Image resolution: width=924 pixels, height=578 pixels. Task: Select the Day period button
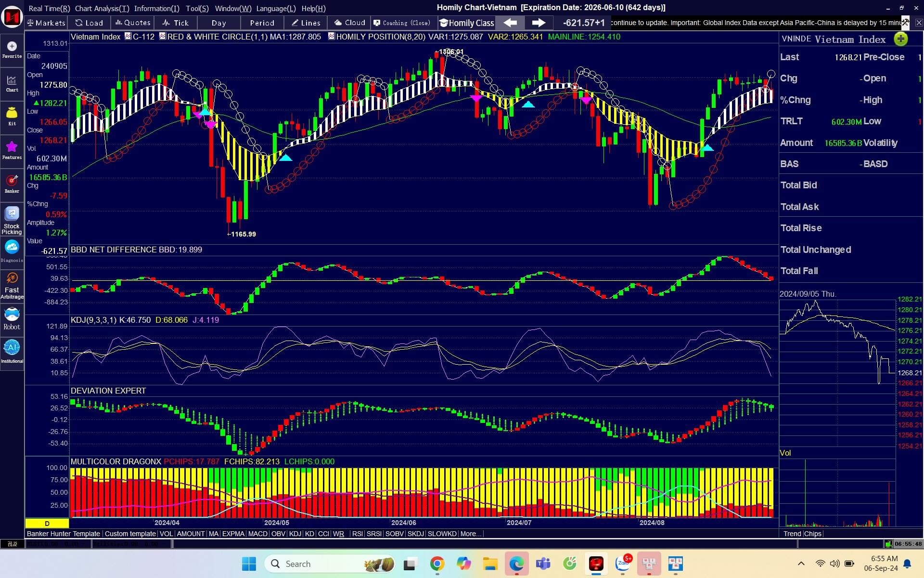click(218, 23)
